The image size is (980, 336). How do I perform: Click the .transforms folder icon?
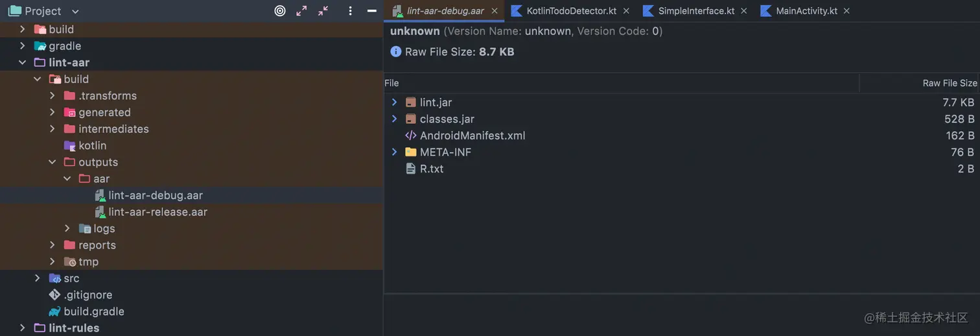(x=69, y=96)
